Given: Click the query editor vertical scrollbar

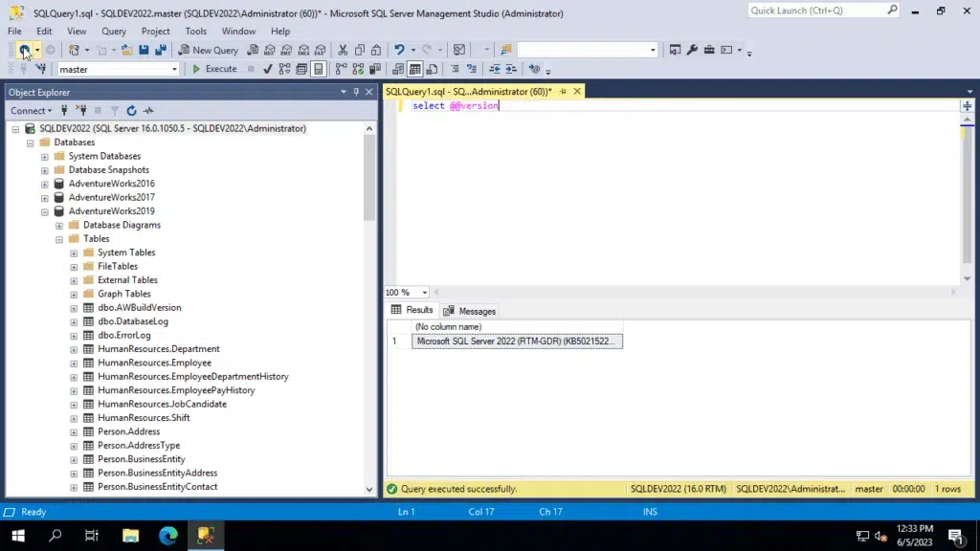Looking at the screenshot, I should pos(967,199).
